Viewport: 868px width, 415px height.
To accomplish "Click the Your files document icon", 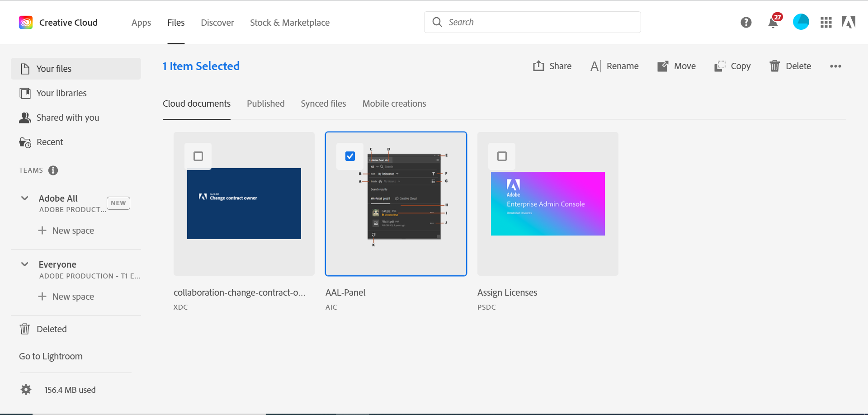I will click(25, 69).
